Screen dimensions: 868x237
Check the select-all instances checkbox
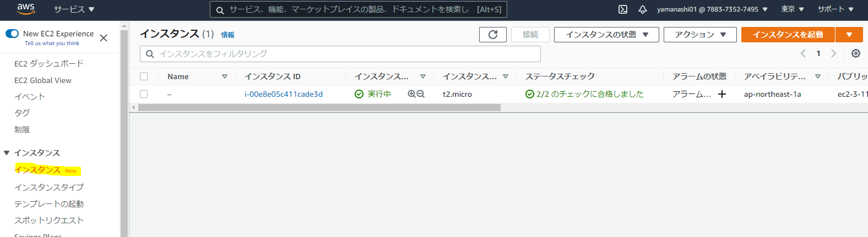coord(144,76)
